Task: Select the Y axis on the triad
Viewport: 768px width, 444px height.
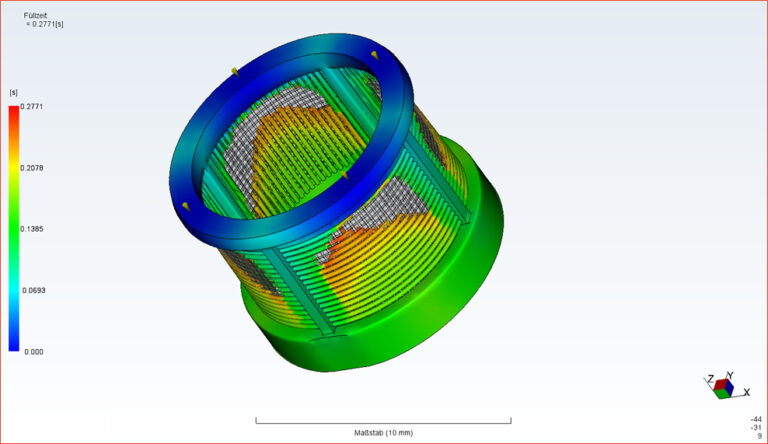Action: click(730, 375)
